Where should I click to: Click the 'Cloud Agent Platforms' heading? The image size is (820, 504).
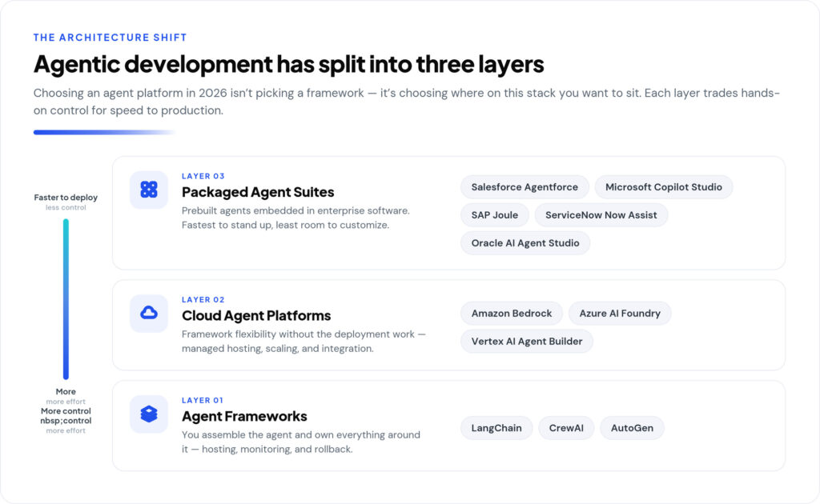coord(256,316)
